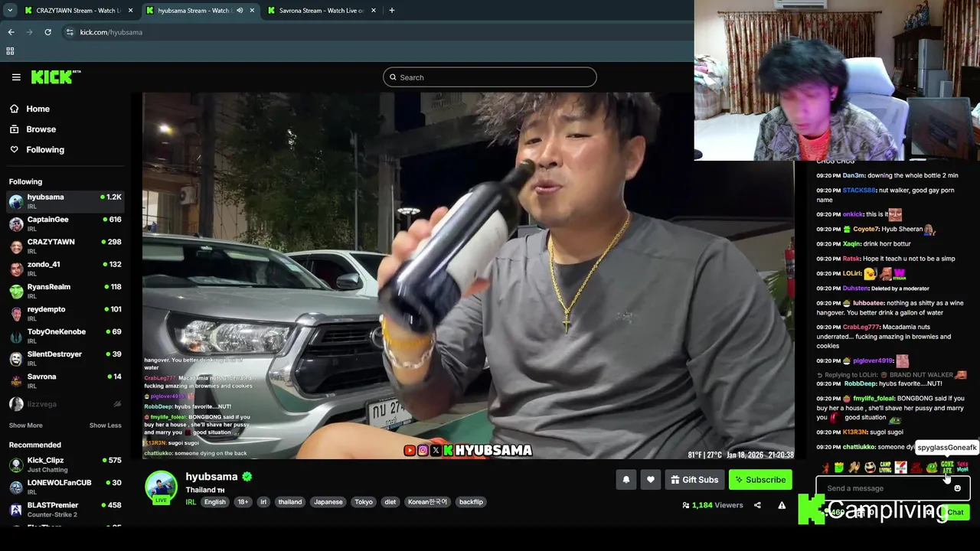
Task: Insert the CAMP LIVING emote
Action: (885, 467)
